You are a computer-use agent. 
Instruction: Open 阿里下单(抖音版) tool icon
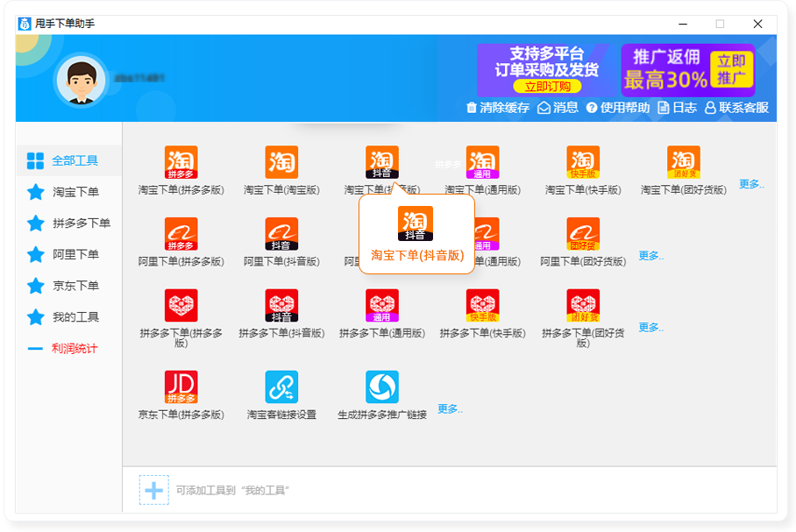(x=281, y=233)
